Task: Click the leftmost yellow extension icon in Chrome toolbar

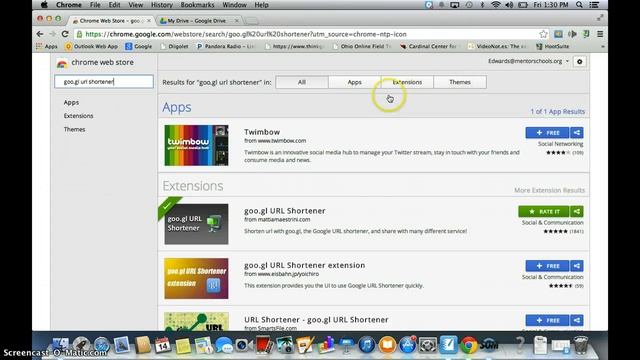Action: coord(558,34)
